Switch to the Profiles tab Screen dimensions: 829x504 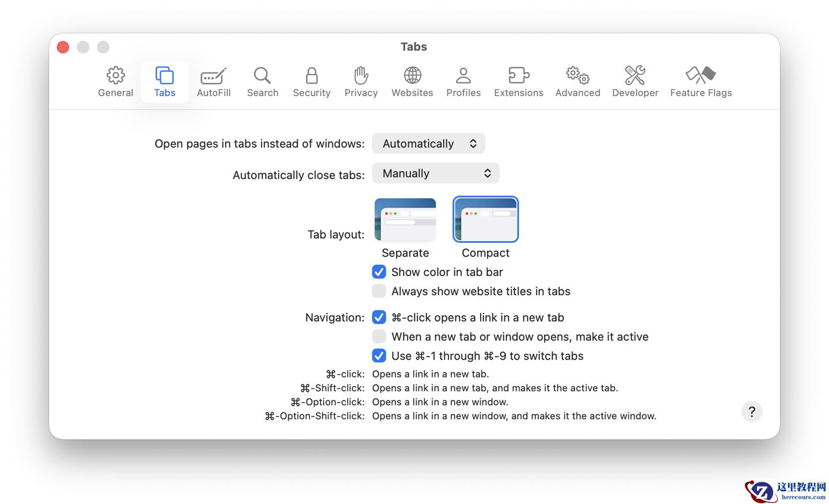463,81
